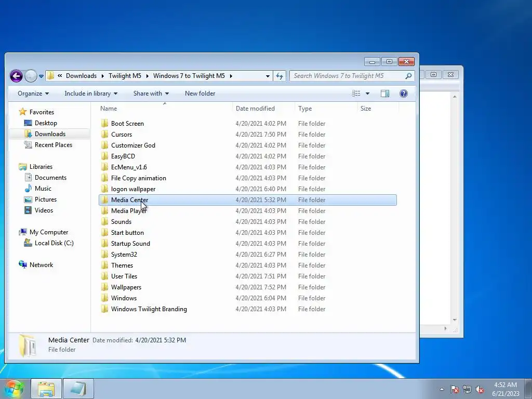Select the Customizer God folder icon
This screenshot has height=399, width=532.
(104, 145)
